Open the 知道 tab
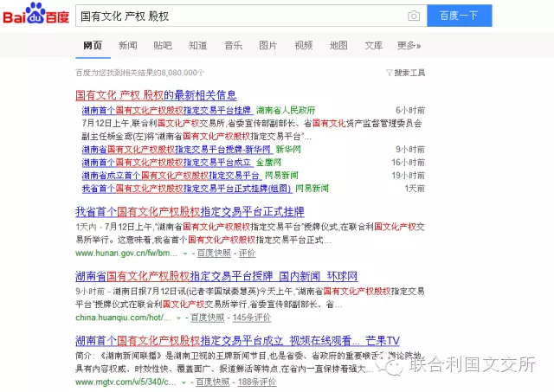The image size is (554, 392). 198,45
